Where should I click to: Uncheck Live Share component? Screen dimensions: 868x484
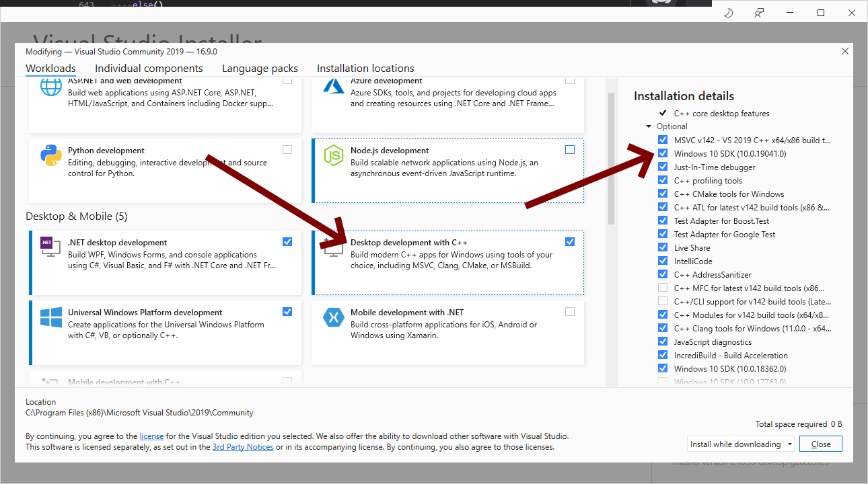(x=663, y=247)
